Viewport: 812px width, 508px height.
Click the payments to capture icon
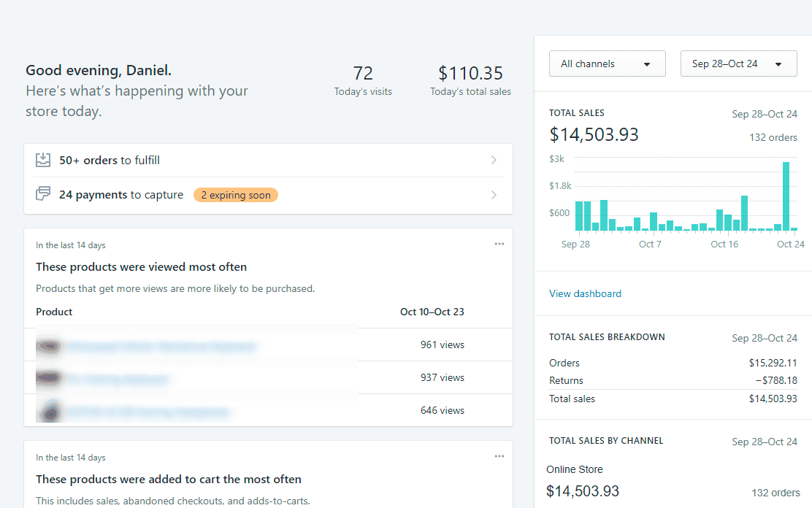point(43,194)
